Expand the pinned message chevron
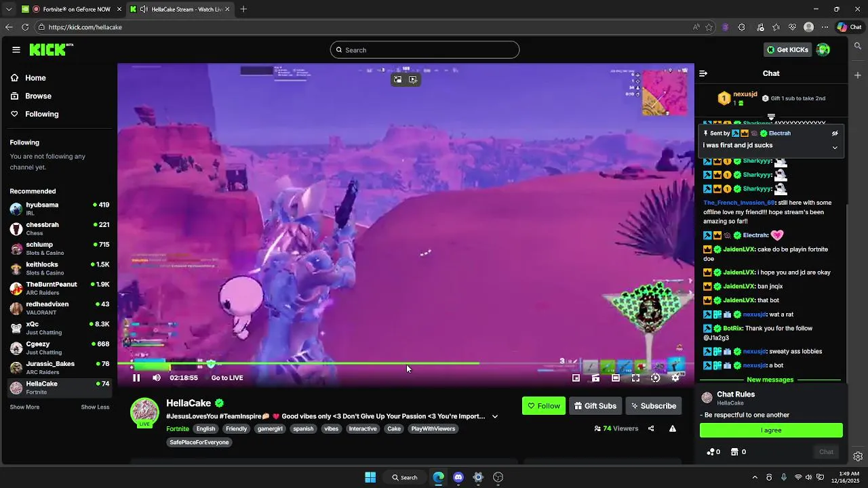The width and height of the screenshot is (868, 488). 835,147
